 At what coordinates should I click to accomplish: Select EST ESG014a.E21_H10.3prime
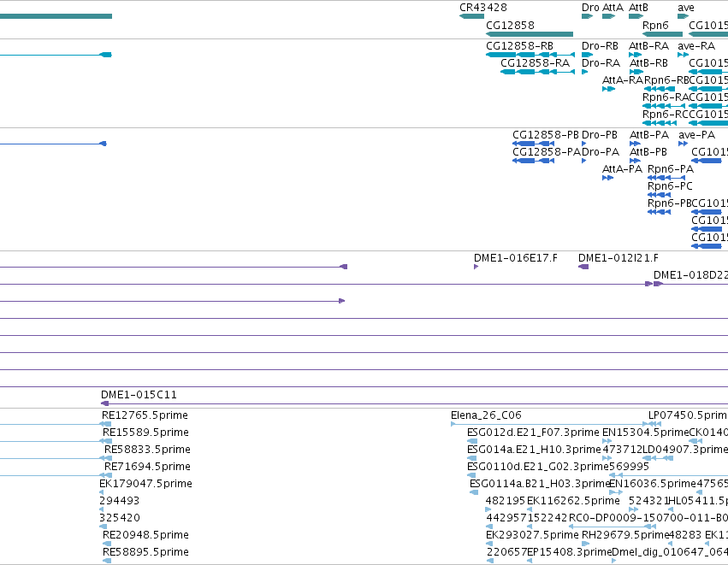pos(534,450)
